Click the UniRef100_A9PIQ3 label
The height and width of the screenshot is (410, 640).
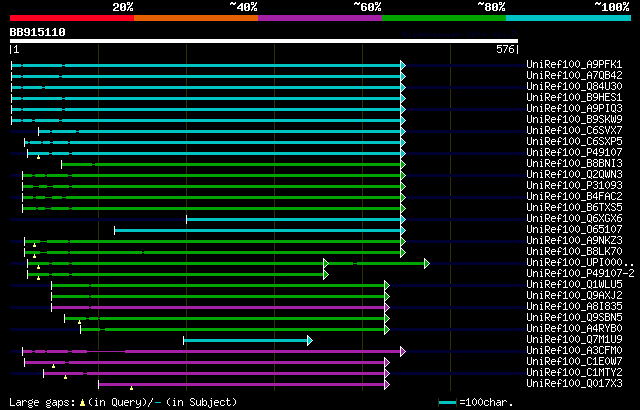[574, 109]
